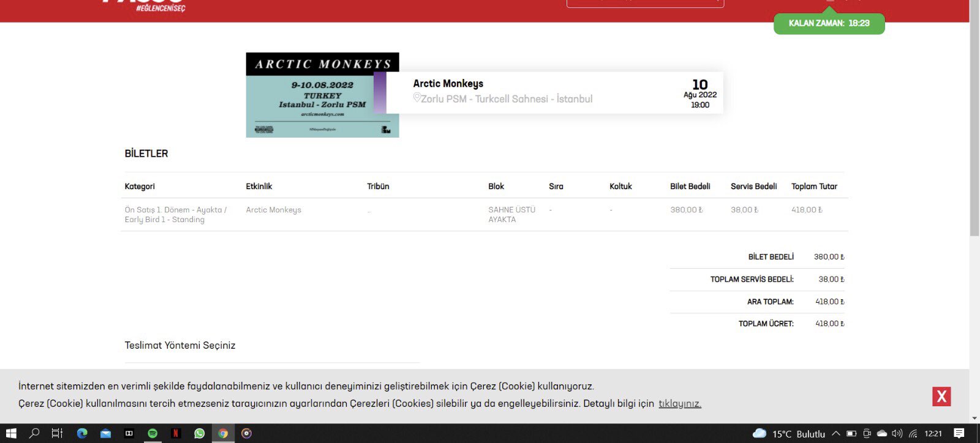Select the venue text 'Zorlu PSM - Turkcell Sahnesi - İstanbul'
The height and width of the screenshot is (443, 980).
[507, 99]
